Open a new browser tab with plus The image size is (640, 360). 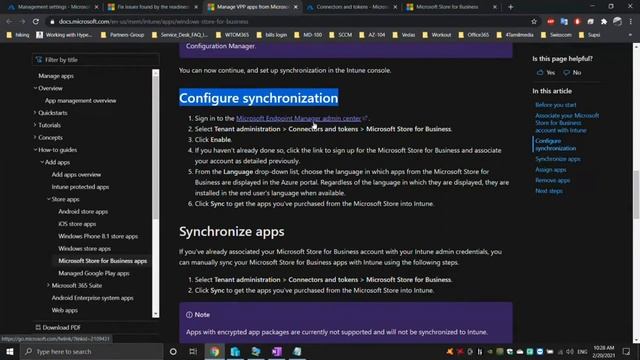click(511, 7)
